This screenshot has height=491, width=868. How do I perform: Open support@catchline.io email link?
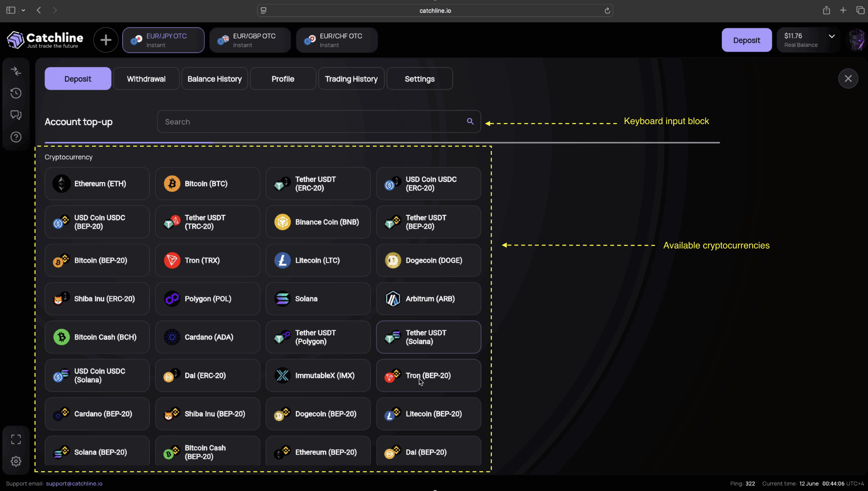click(x=74, y=484)
